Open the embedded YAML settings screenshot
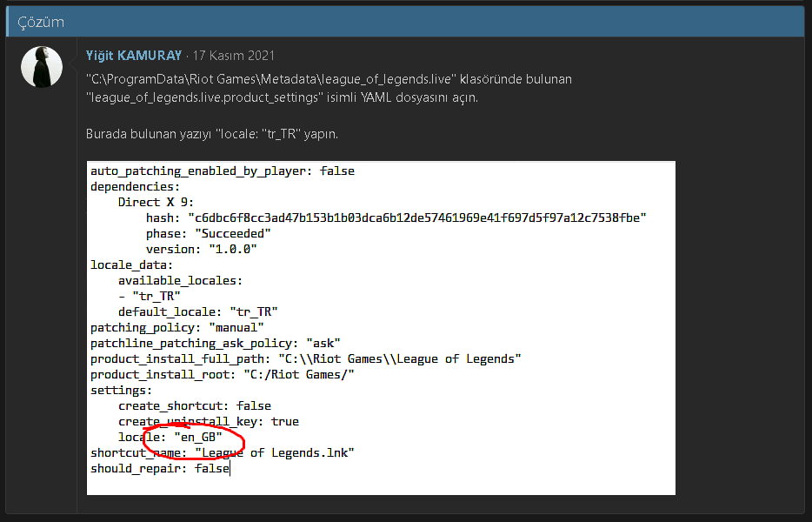The image size is (812, 522). [381, 328]
